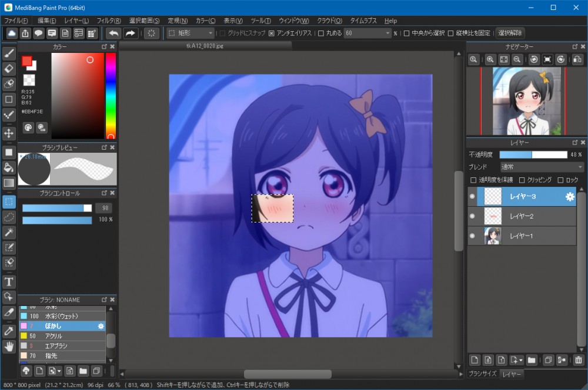Viewport: 588px width, 390px height.
Task: Open the ブレンド 通常 dropdown
Action: [542, 167]
